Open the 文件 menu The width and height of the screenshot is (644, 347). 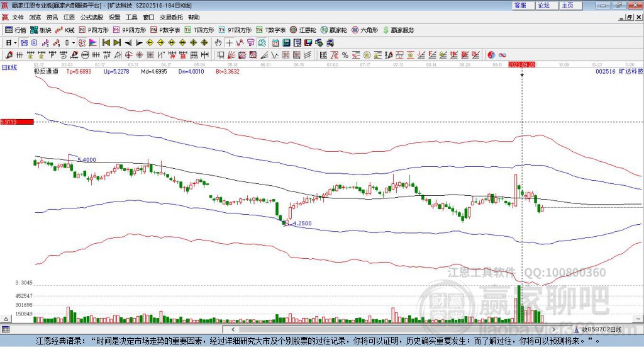pyautogui.click(x=18, y=17)
